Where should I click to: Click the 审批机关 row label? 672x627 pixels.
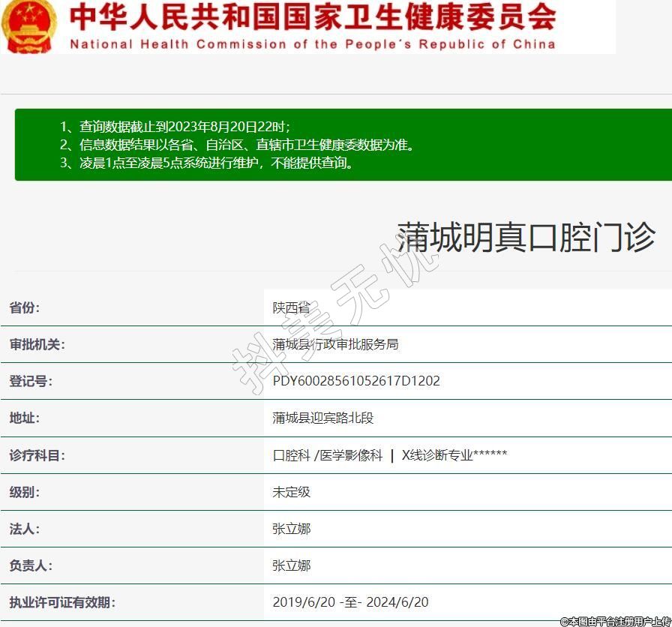[37, 344]
